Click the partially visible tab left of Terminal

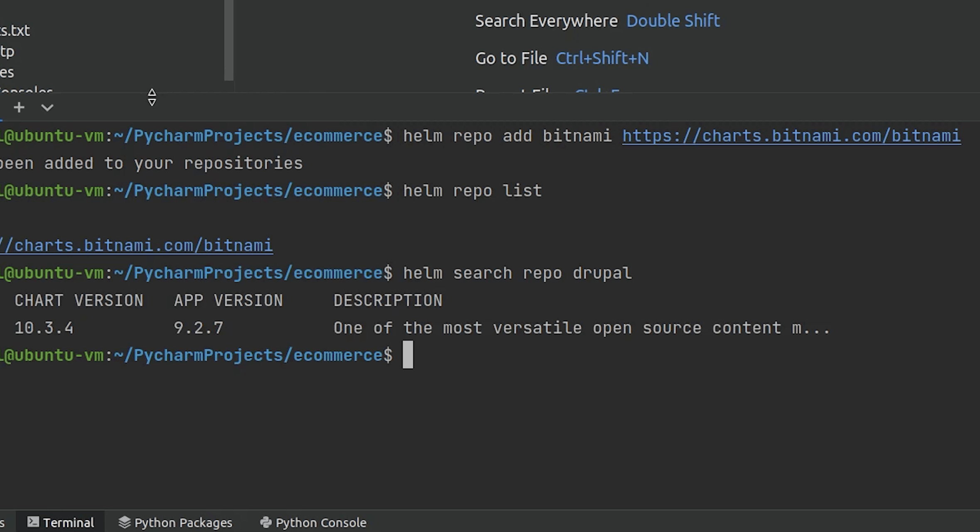[x=2, y=522]
